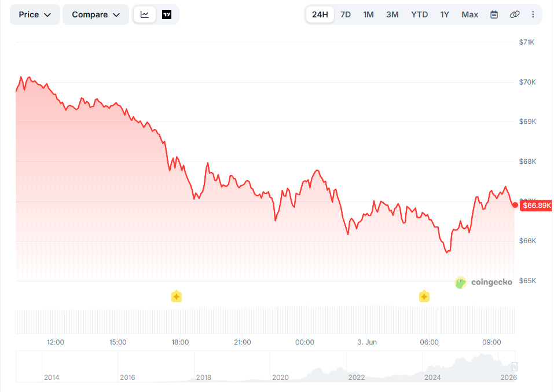
Task: Select the 1M time range
Action: (x=369, y=14)
